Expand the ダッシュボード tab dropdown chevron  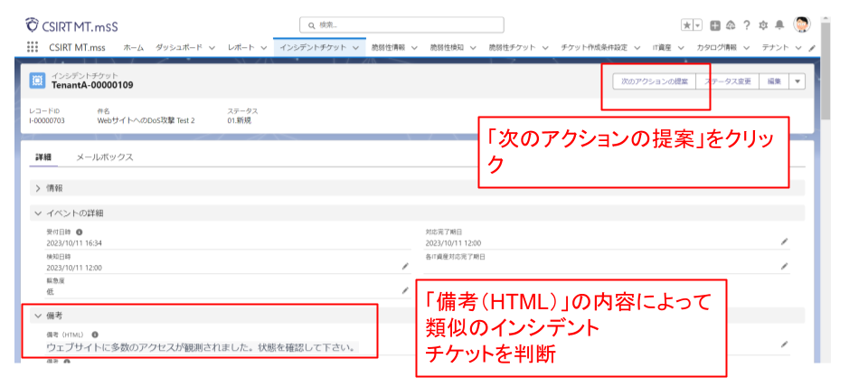coord(212,48)
